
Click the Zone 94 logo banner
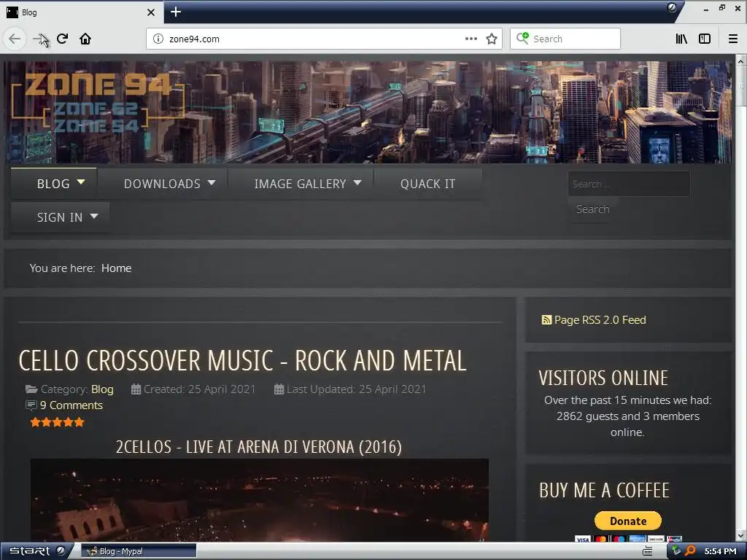click(x=98, y=103)
